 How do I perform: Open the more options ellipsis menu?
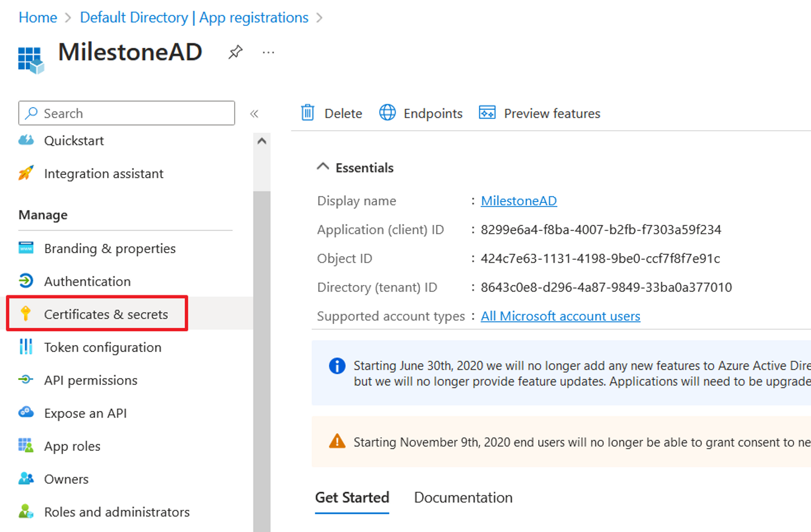pyautogui.click(x=268, y=52)
